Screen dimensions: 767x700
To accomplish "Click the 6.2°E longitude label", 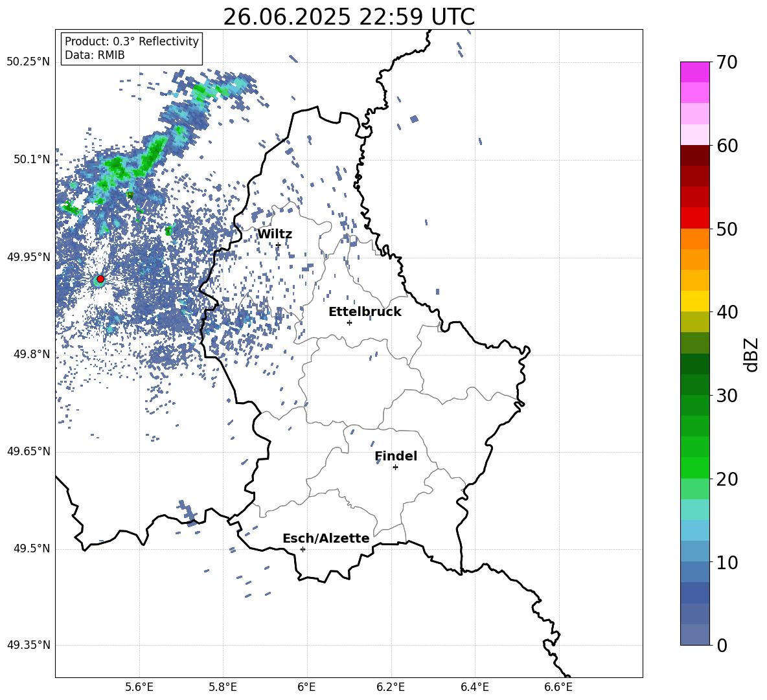I will (x=391, y=687).
